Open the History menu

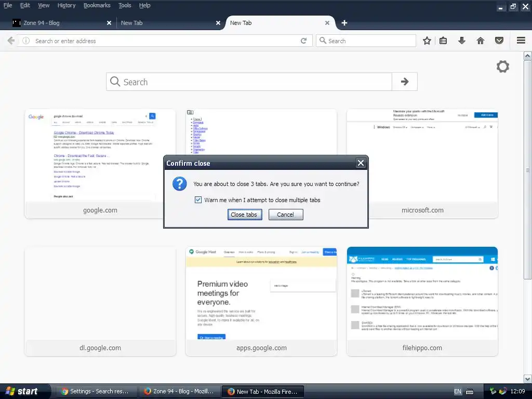[66, 5]
